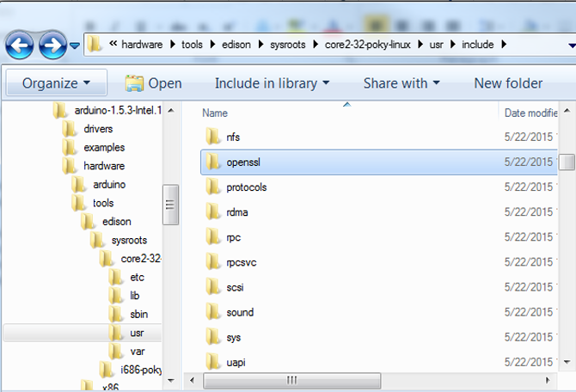Expand the arrow after 'sysroots' breadcrumb
The image size is (576, 392).
click(316, 45)
